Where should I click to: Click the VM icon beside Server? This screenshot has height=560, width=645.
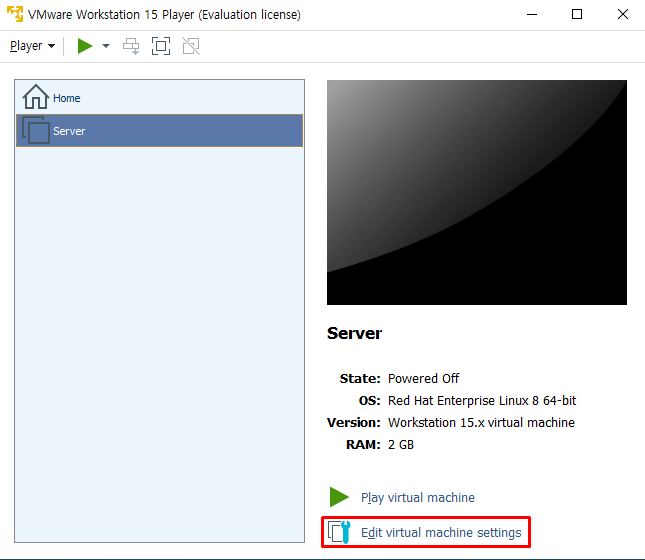click(x=36, y=130)
